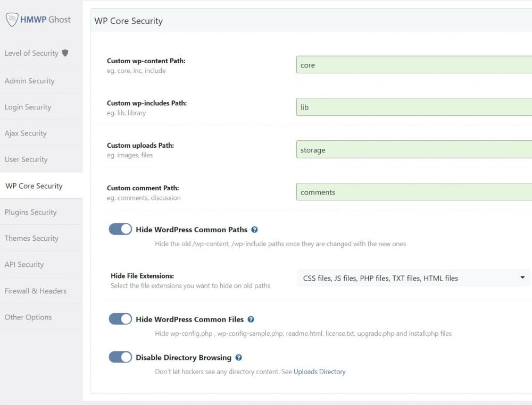532x405 pixels.
Task: Click the dropdown arrow for file extensions
Action: (x=522, y=277)
